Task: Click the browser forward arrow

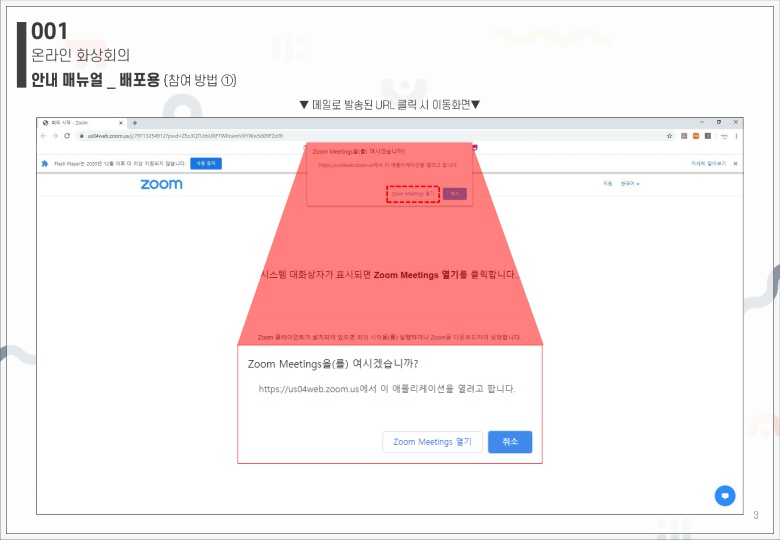Action: click(55, 135)
